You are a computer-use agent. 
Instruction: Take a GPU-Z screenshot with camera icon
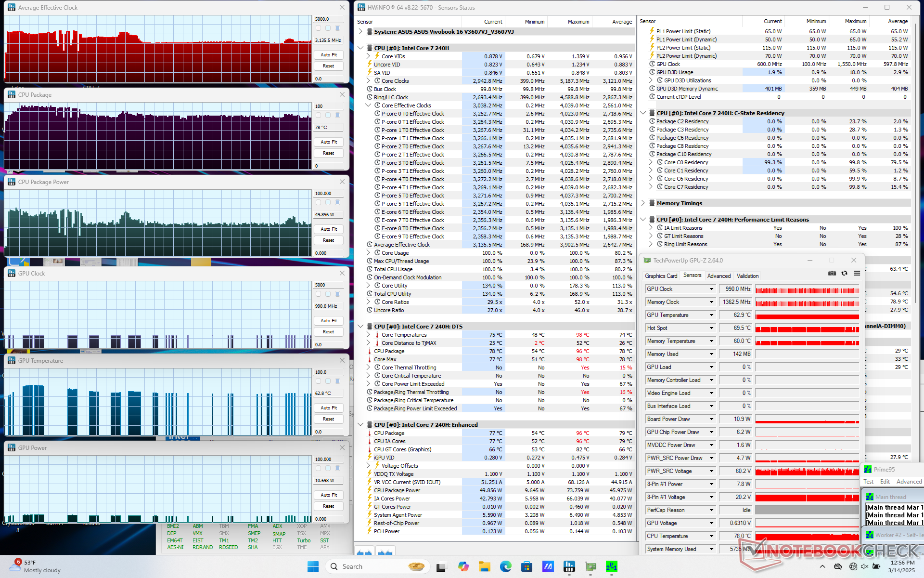coord(832,273)
